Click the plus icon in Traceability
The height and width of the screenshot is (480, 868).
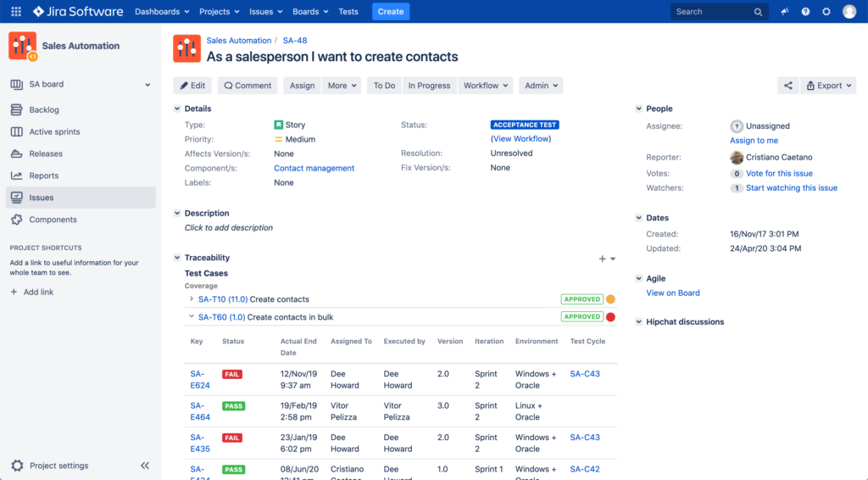(x=603, y=259)
